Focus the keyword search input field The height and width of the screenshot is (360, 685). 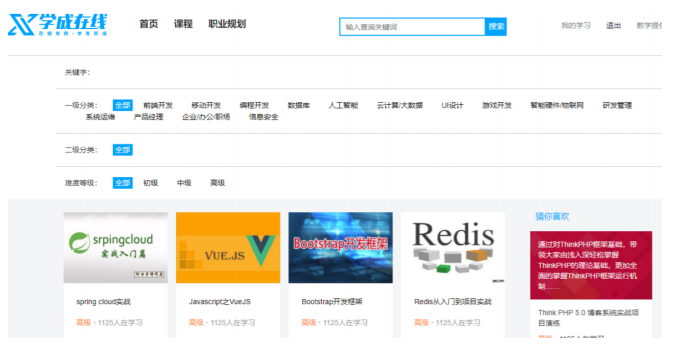(x=412, y=27)
